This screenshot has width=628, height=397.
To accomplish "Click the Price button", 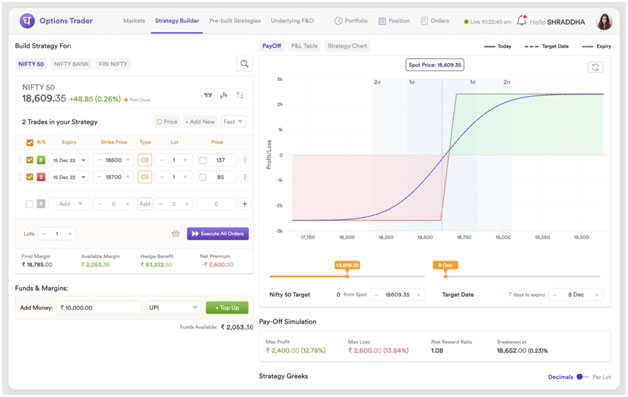I will 167,121.
